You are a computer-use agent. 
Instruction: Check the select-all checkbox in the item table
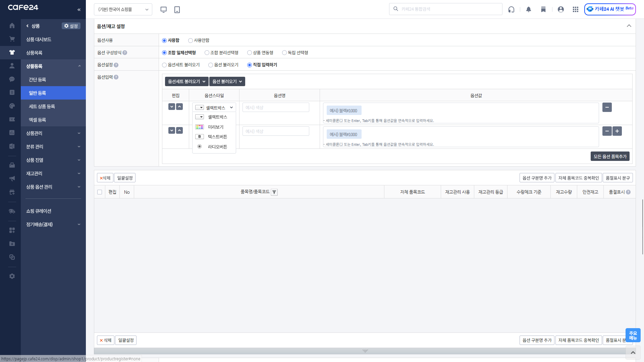click(100, 192)
